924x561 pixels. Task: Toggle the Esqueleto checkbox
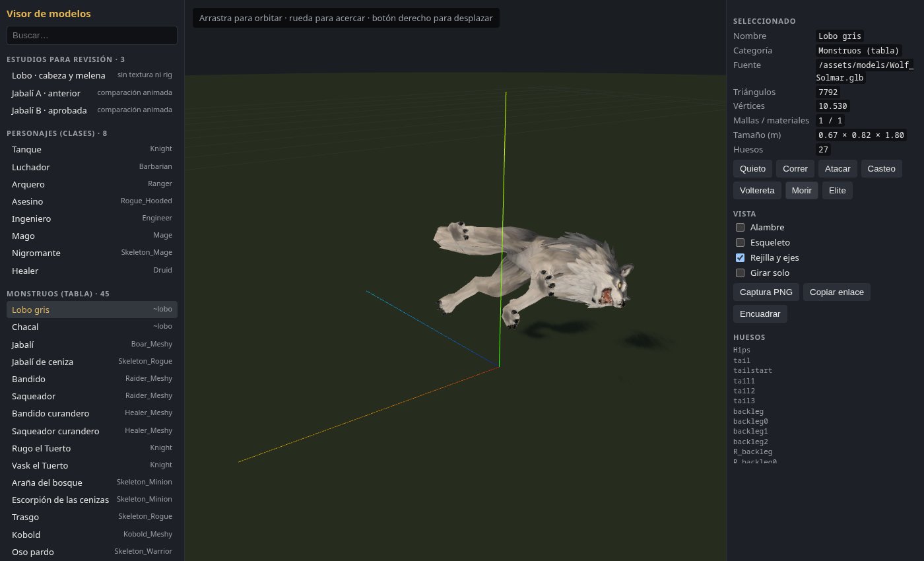pyautogui.click(x=740, y=242)
